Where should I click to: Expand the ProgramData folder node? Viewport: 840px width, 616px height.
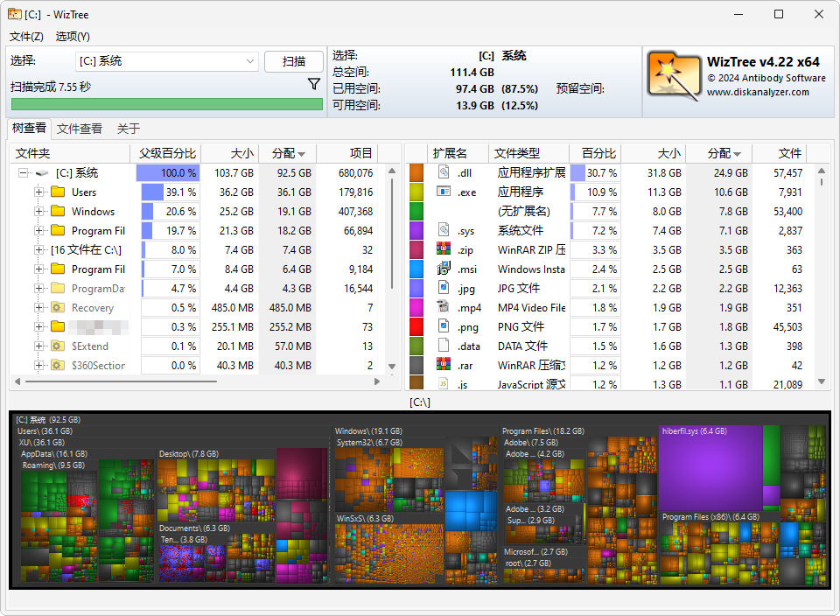click(x=38, y=288)
